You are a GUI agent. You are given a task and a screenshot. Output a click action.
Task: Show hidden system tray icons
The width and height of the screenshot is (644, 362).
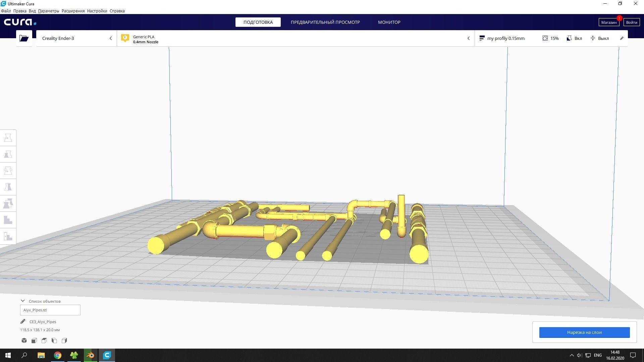tap(572, 355)
